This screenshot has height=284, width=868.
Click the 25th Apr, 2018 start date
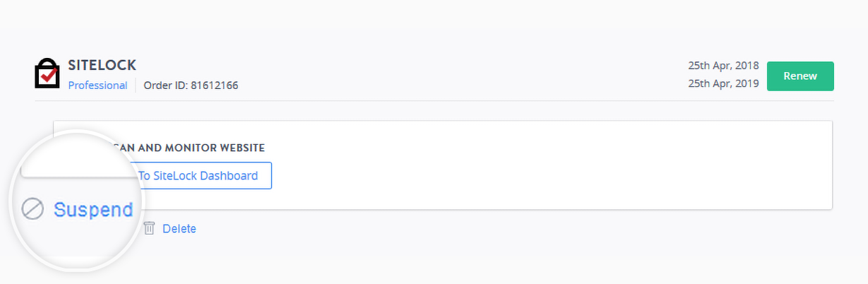[723, 66]
